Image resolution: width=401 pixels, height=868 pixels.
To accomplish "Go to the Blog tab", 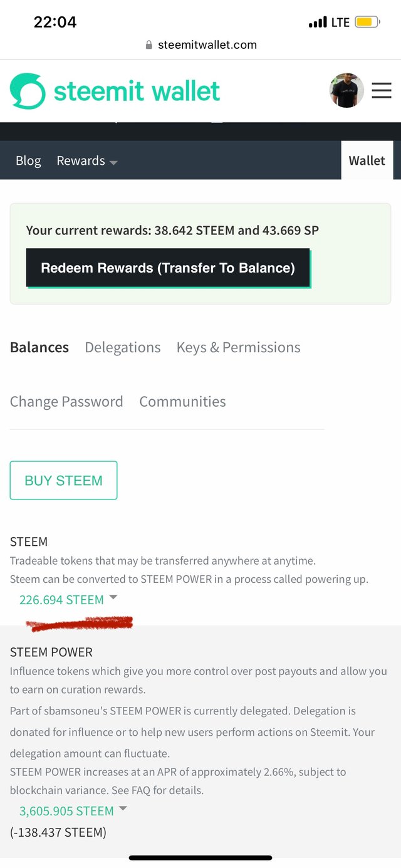I will (x=28, y=161).
